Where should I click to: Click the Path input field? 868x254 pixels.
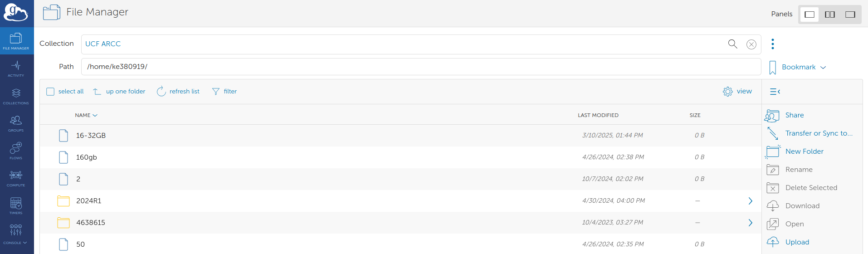tap(421, 67)
